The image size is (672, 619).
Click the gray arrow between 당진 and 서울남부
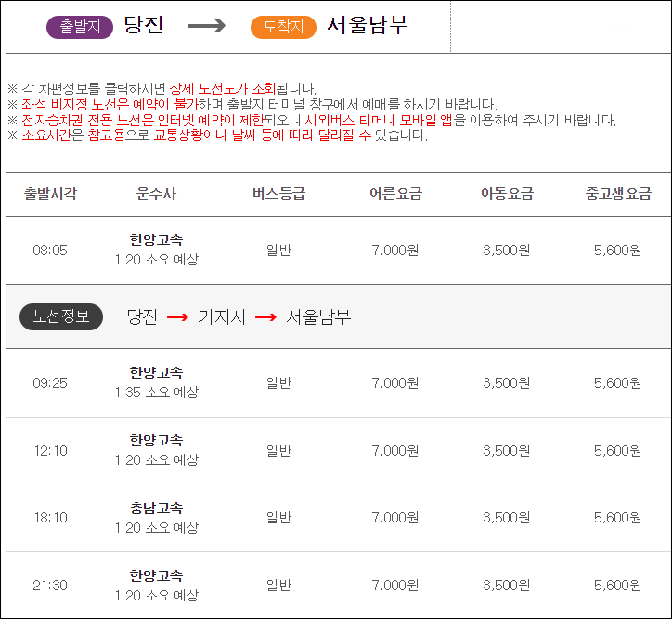point(207,26)
